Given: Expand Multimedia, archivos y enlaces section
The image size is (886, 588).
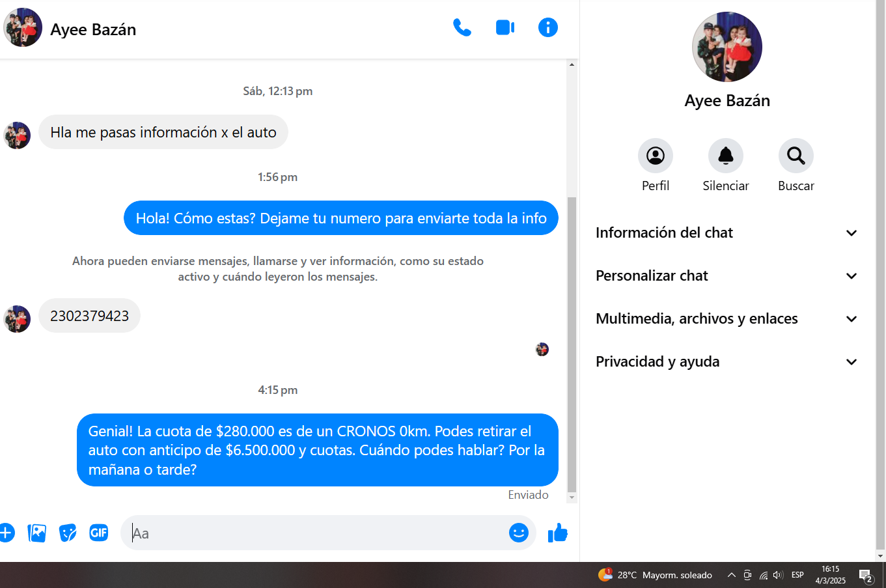Looking at the screenshot, I should pyautogui.click(x=727, y=319).
